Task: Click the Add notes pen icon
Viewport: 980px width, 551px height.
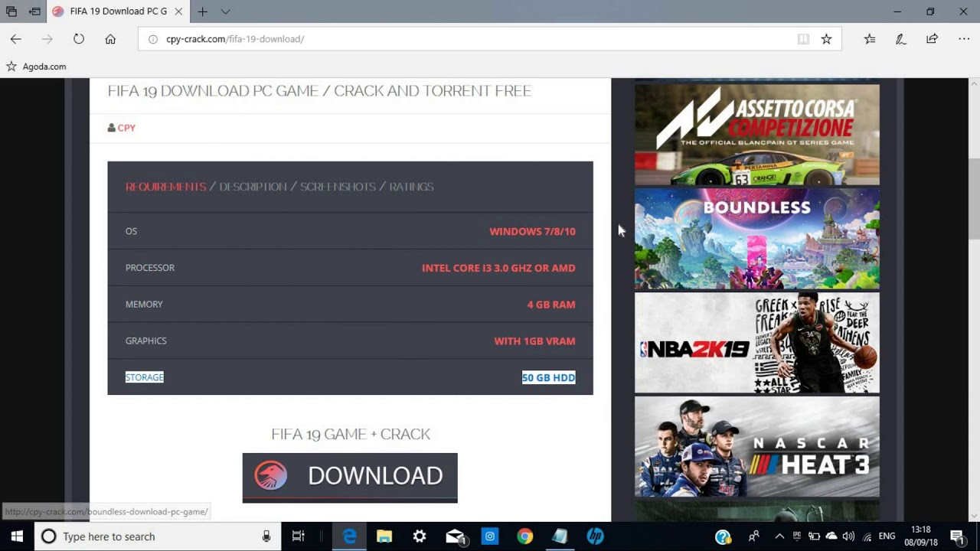Action: click(x=901, y=39)
